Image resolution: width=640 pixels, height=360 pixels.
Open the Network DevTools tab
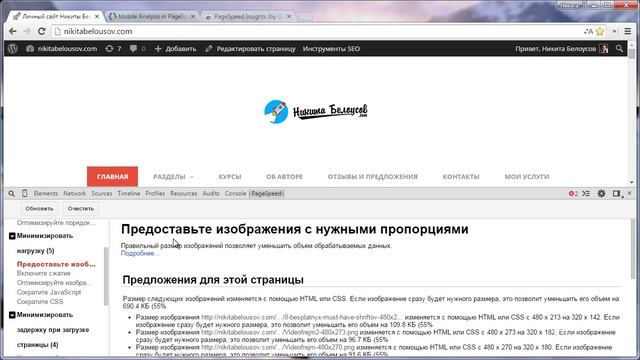pyautogui.click(x=75, y=193)
